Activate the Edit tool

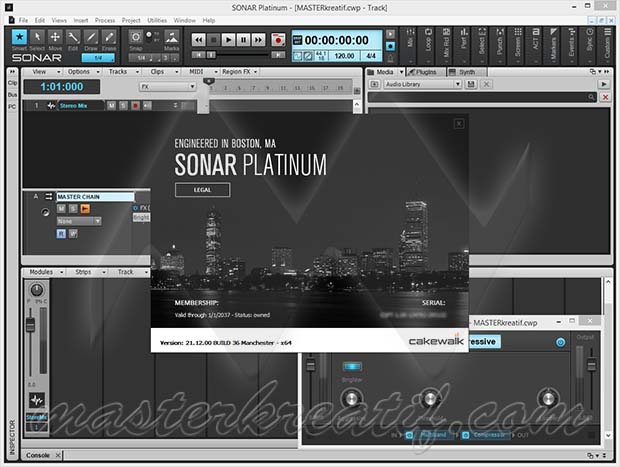coord(73,37)
